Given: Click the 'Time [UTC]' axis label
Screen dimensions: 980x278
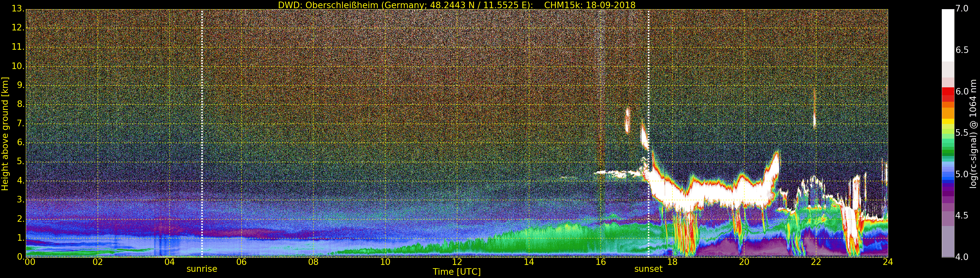Looking at the screenshot, I should pyautogui.click(x=457, y=272).
